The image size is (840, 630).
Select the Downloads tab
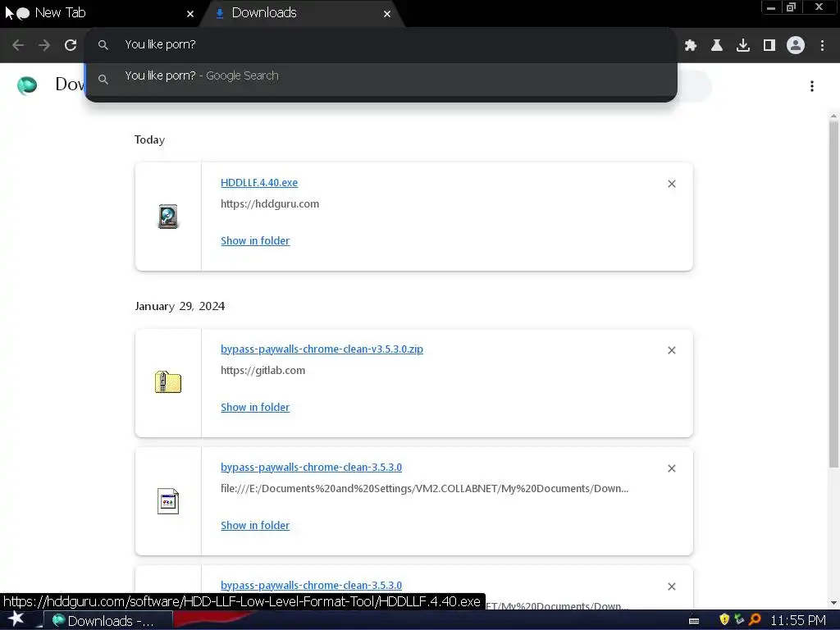coord(303,13)
